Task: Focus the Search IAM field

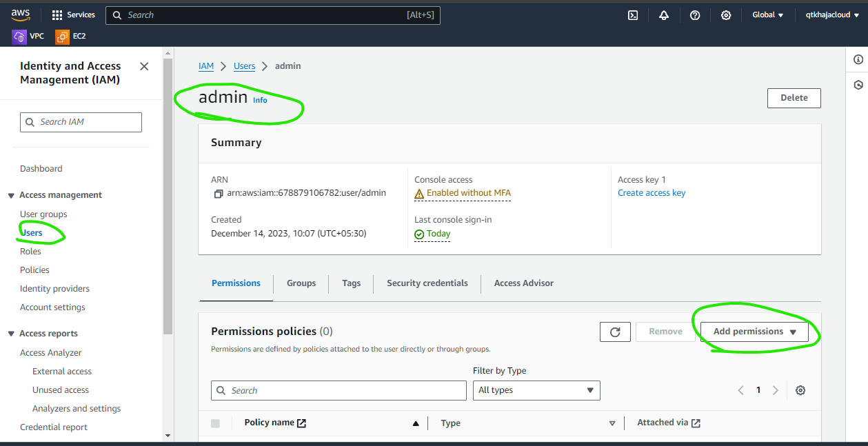Action: [81, 122]
